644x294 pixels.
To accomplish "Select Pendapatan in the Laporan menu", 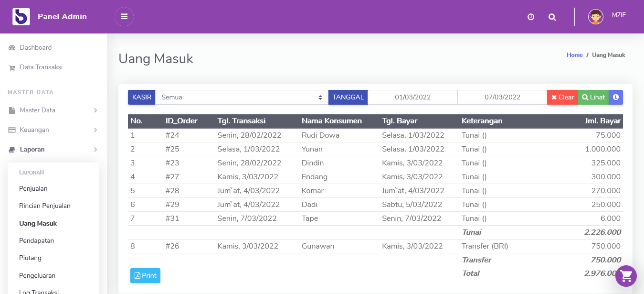I will 36,240.
